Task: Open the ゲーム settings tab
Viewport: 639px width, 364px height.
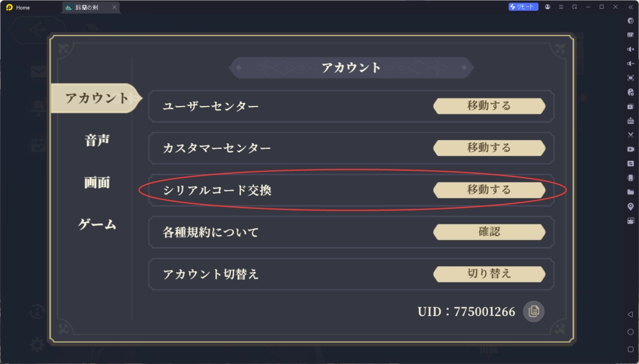Action: pos(97,224)
